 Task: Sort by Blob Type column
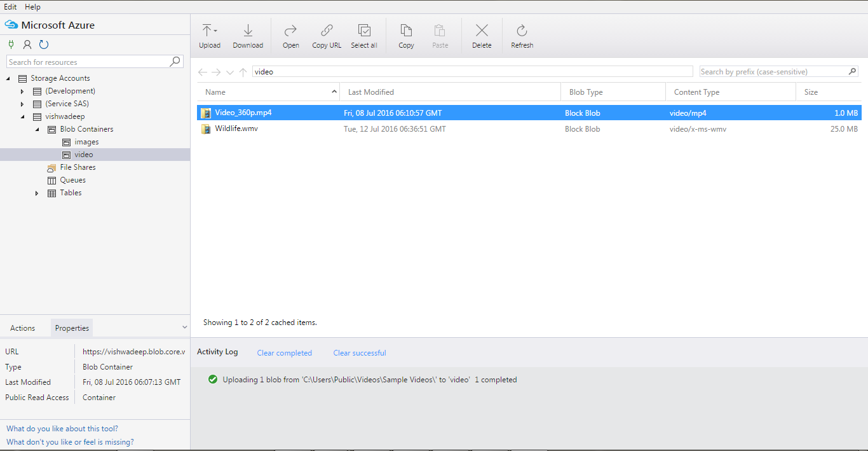[x=613, y=92]
